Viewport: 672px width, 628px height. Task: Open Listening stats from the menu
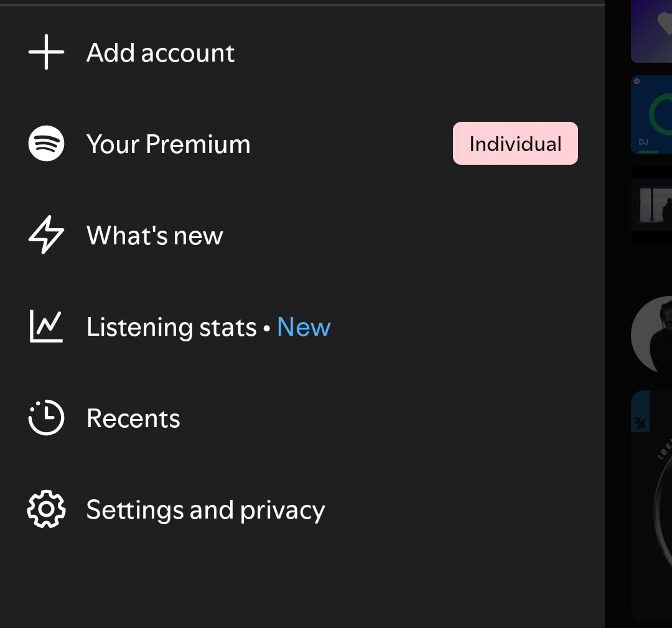[171, 327]
